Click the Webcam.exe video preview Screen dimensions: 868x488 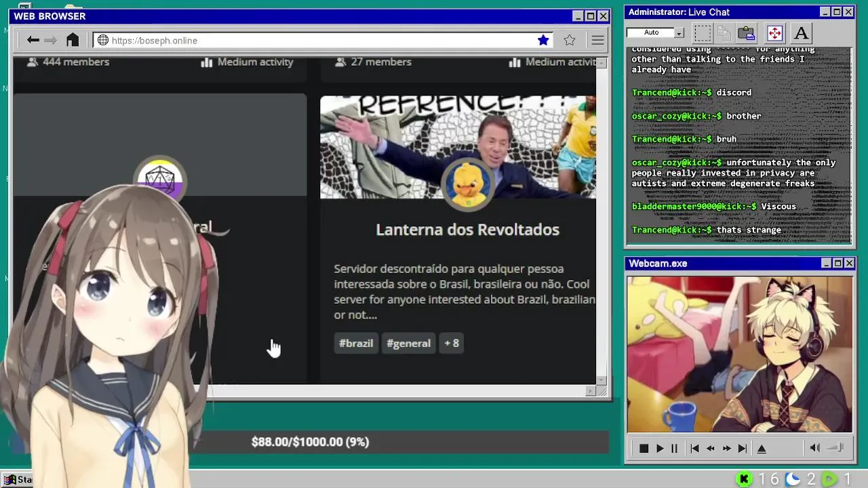click(x=740, y=354)
